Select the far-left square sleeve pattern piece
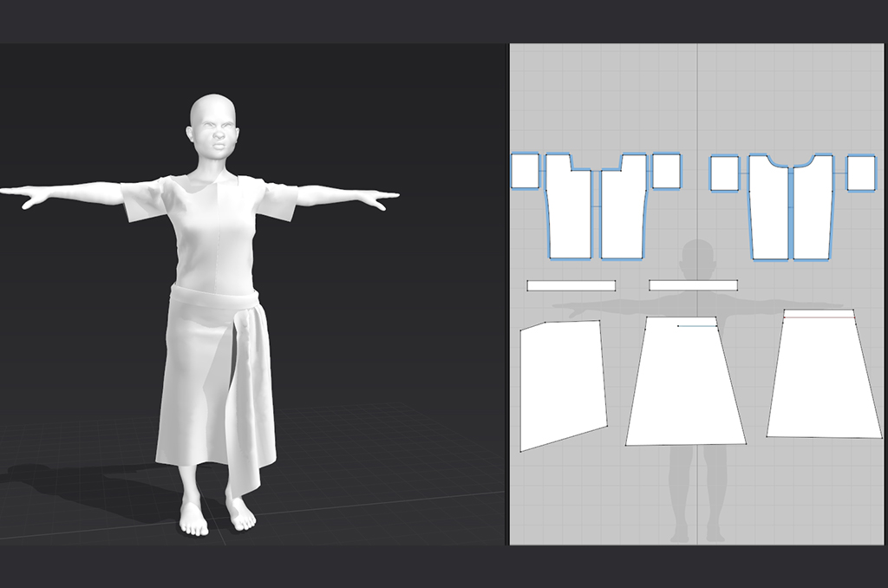The image size is (888, 588). tap(525, 171)
